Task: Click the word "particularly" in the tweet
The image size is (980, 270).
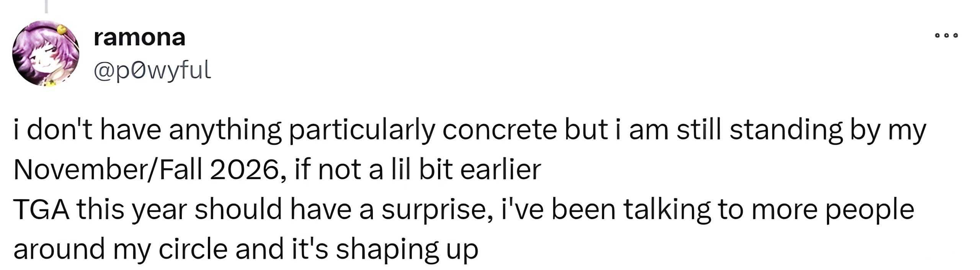Action: 362,130
